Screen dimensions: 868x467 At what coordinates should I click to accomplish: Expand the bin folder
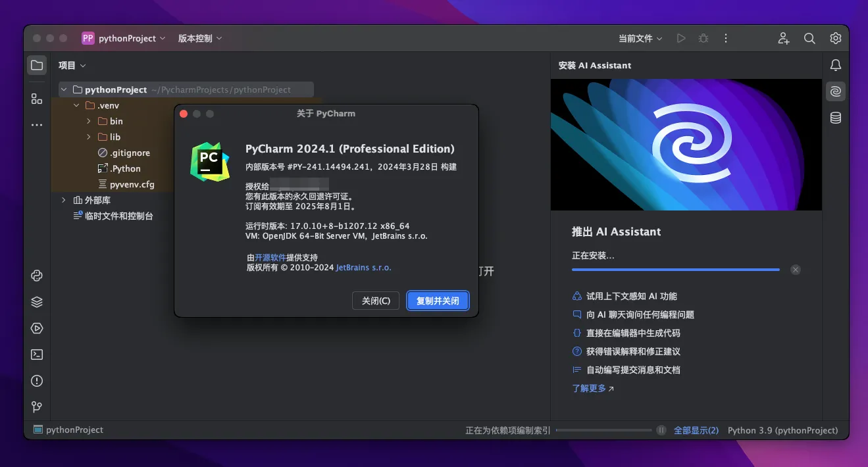[x=89, y=121]
